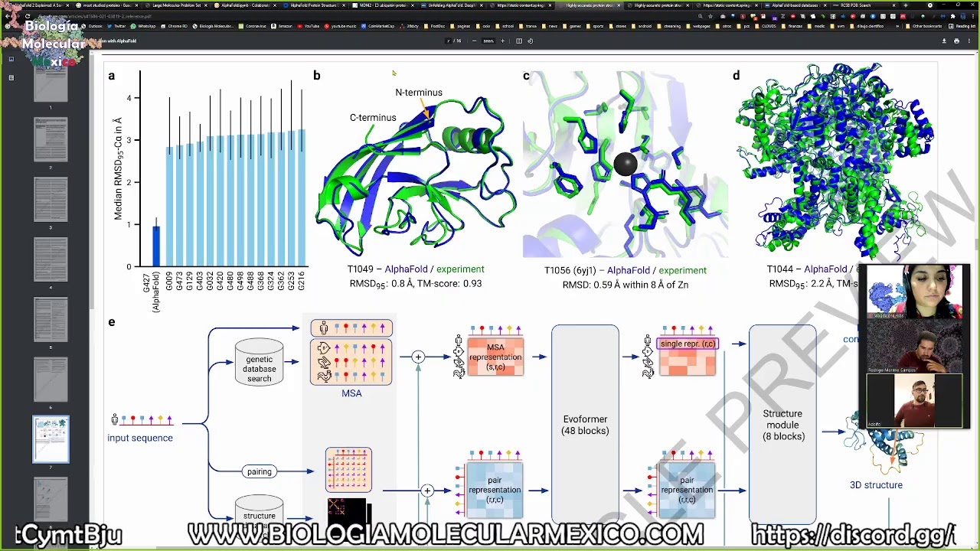Switch to AlphaFold Protein Structure tab
This screenshot has width=980, height=551.
tap(314, 5)
